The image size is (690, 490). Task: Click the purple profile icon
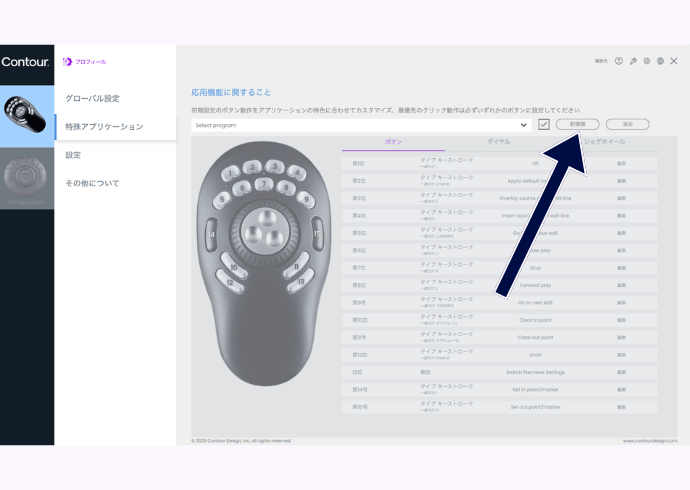(67, 62)
